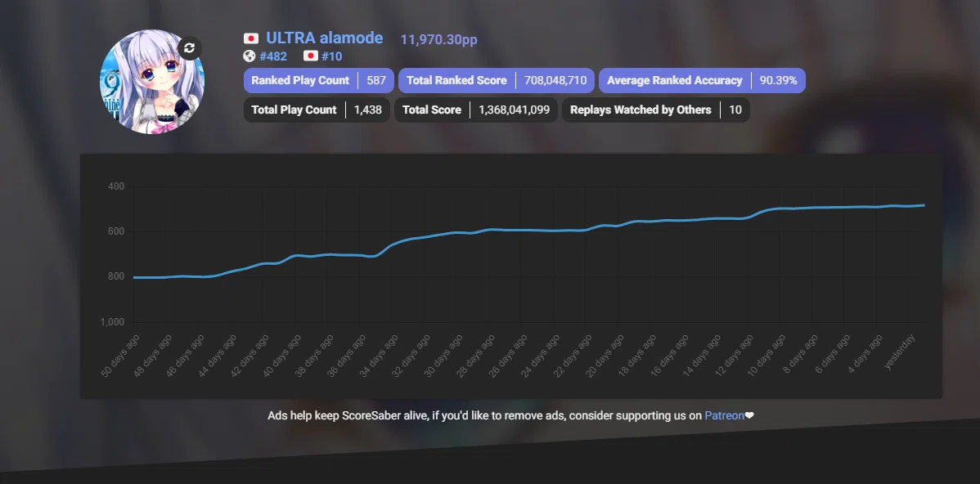This screenshot has height=484, width=980.
Task: Click the Japan flag beside the player name
Action: [x=251, y=38]
